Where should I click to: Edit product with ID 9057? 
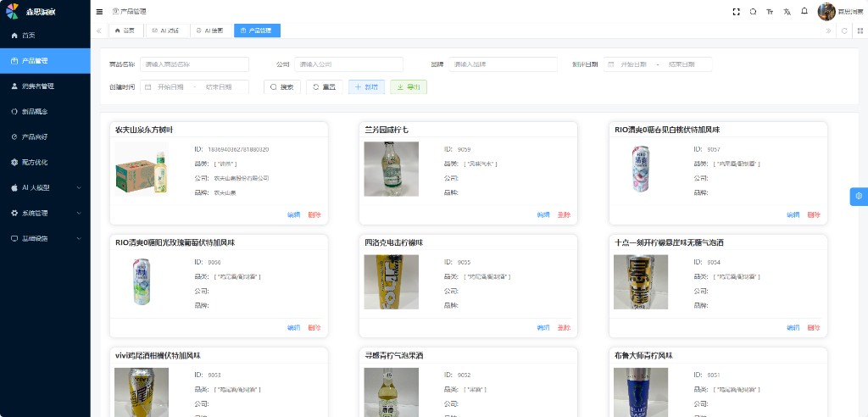pos(793,215)
